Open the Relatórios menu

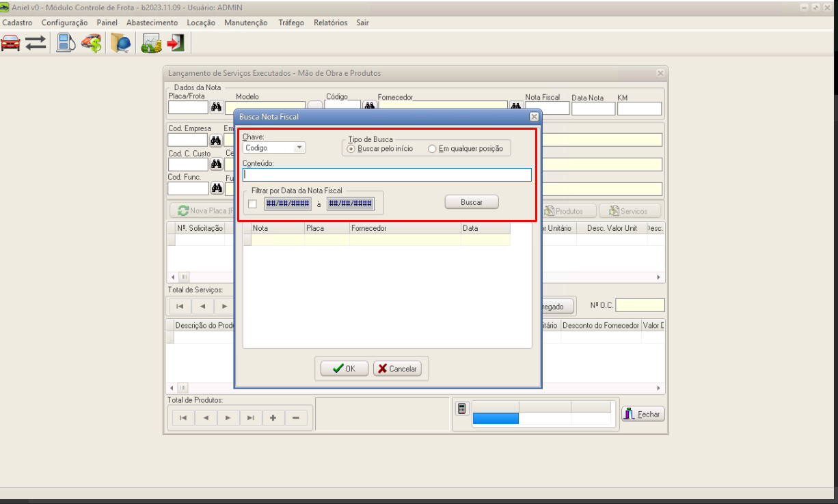330,23
